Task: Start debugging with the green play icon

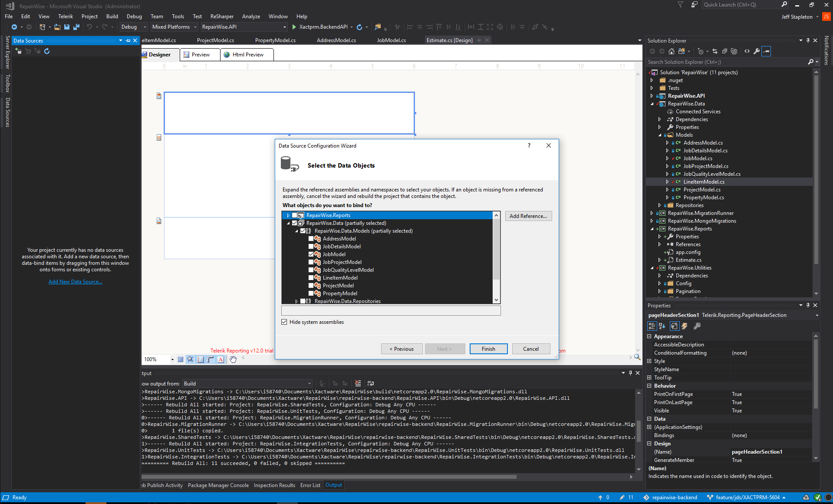Action: point(294,27)
